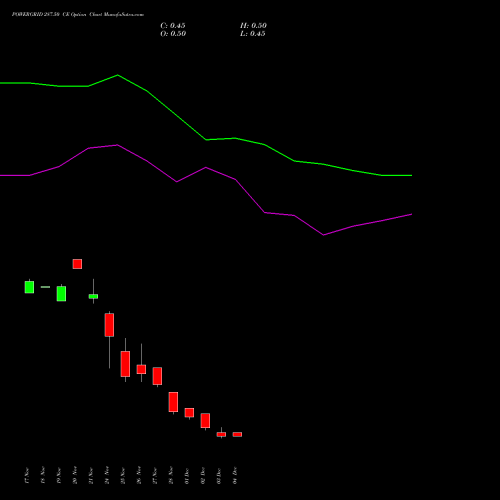500x500 pixels.
Task: Click the close value 'C: 0.45'
Action: [173, 26]
